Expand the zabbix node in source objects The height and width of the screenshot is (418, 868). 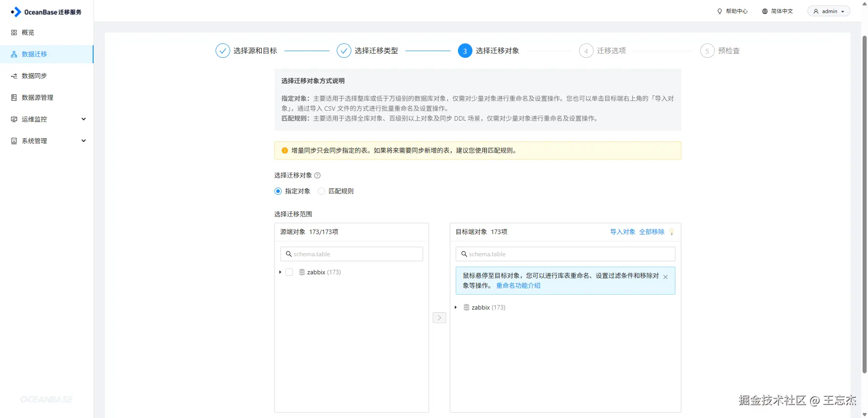280,272
